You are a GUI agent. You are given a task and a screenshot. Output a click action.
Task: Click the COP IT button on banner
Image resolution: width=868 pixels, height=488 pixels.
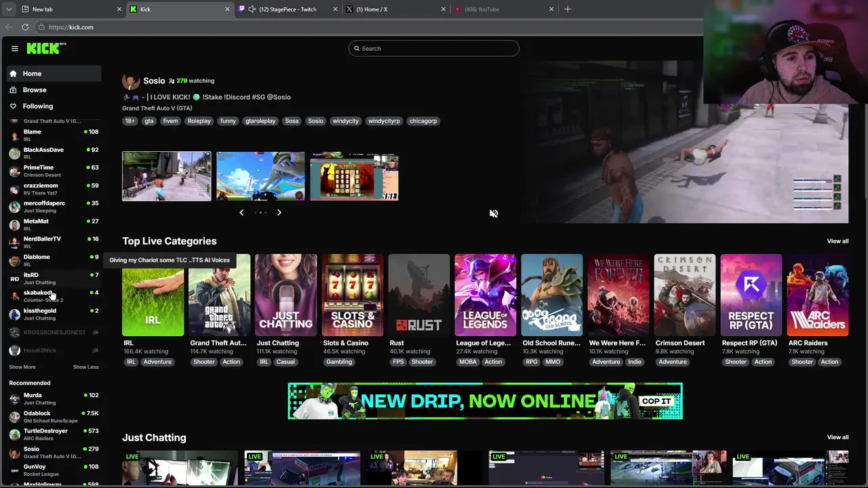click(656, 401)
